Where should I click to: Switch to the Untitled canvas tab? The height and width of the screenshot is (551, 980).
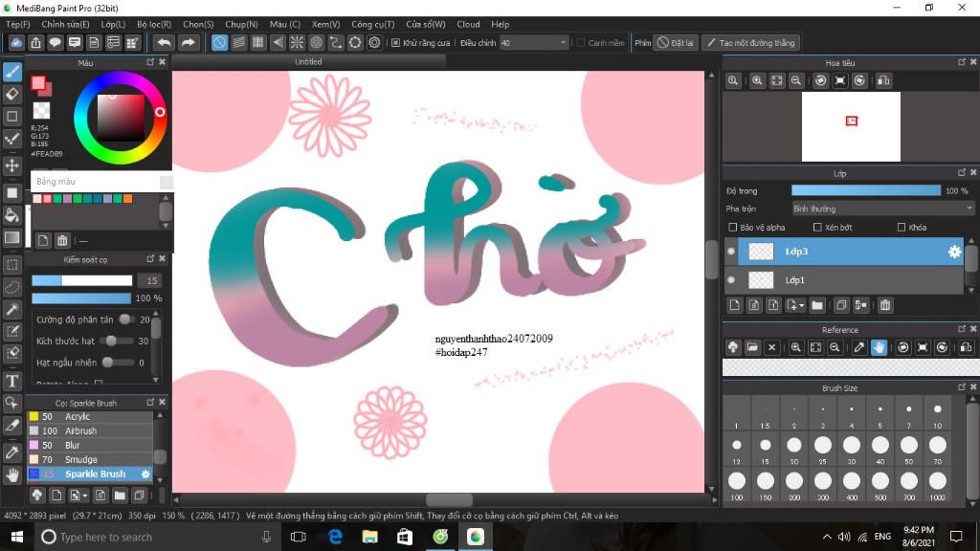pyautogui.click(x=309, y=62)
